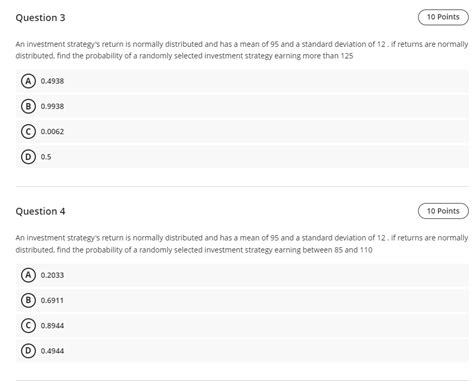
Task: Click the 0.0062 answer text
Action: [52, 132]
